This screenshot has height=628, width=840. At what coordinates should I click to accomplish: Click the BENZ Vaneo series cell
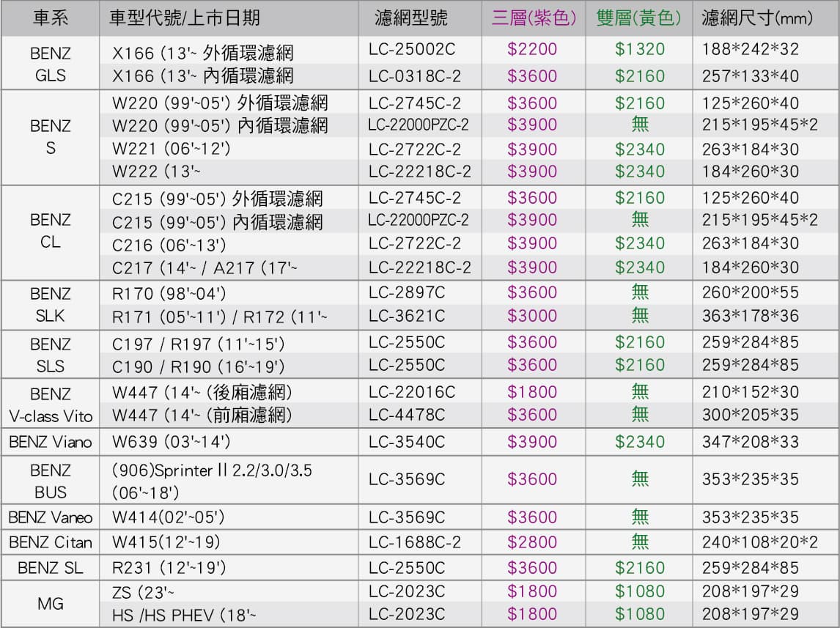(51, 517)
